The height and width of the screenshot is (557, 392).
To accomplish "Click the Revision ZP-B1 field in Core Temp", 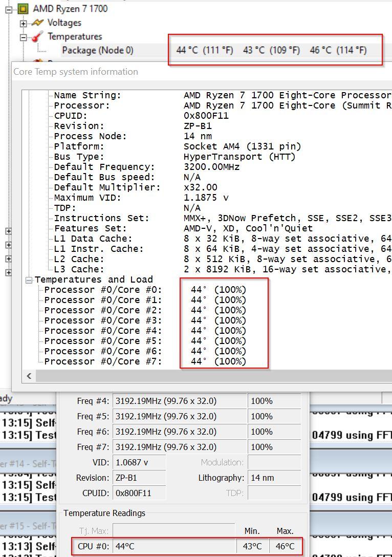I will tap(139, 478).
